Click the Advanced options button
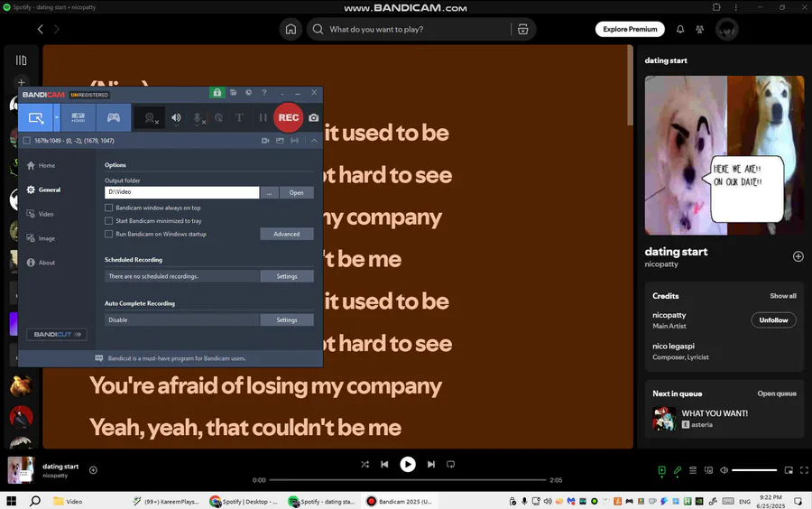 286,234
